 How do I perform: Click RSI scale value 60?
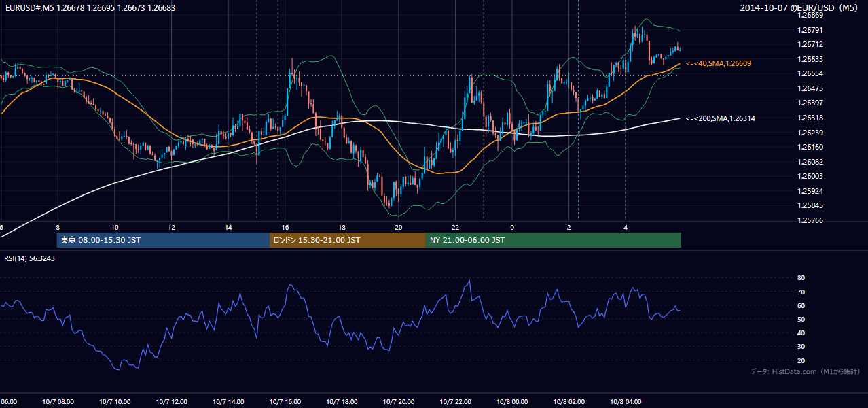pos(801,305)
